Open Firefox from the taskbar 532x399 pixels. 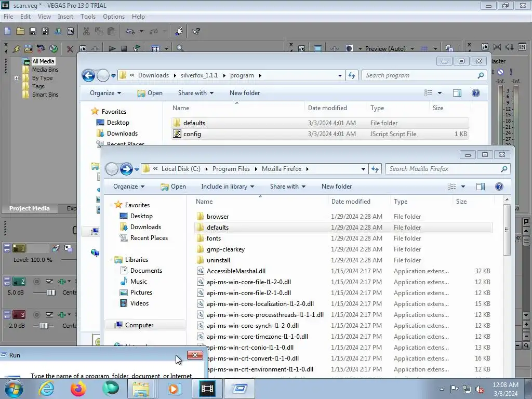pos(78,389)
